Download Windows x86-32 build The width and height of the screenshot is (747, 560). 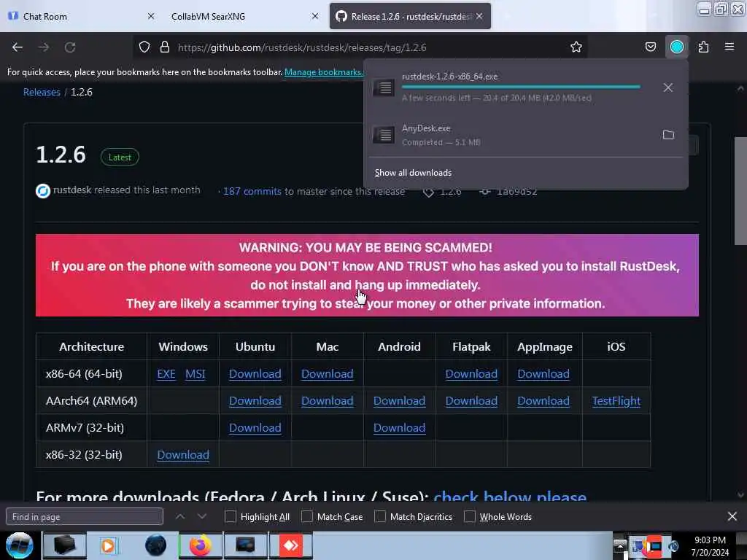tap(183, 455)
